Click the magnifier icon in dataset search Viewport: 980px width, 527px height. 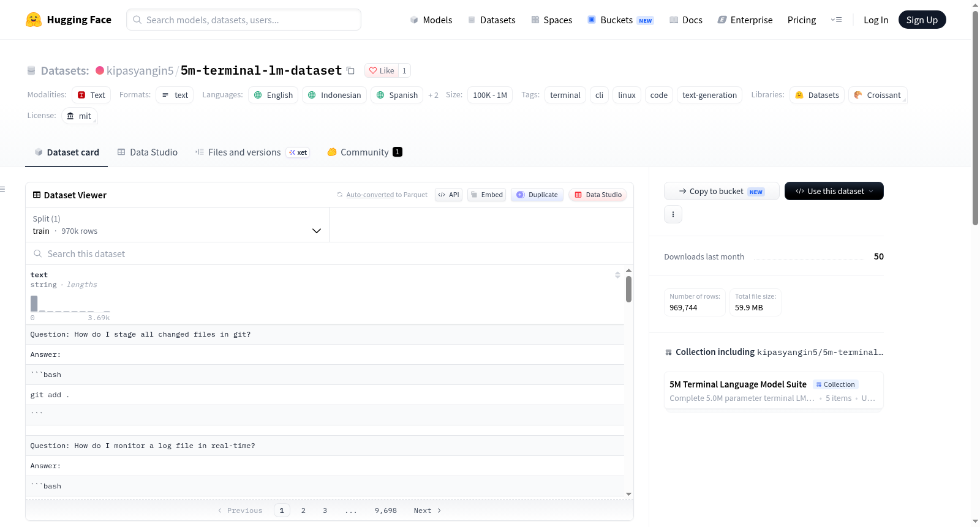pos(37,253)
